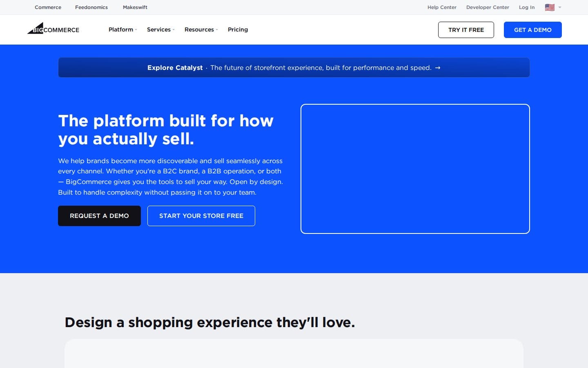Click the heading 'Design a shopping experience they'll love.'

(x=210, y=322)
